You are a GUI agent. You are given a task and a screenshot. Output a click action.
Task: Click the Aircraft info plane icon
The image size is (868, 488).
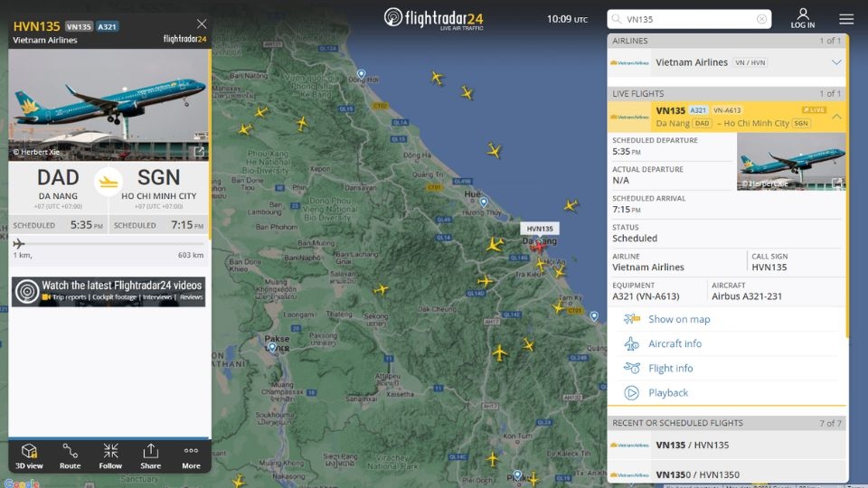click(632, 343)
